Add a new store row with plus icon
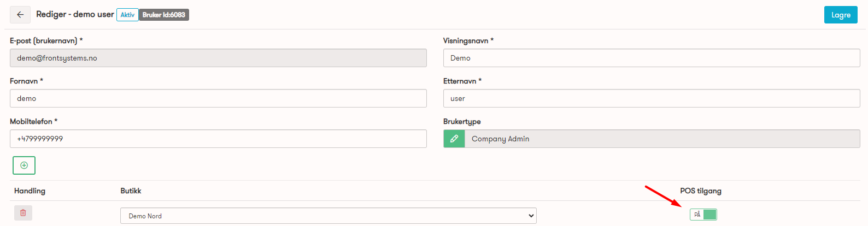This screenshot has height=226, width=868. coord(24,165)
